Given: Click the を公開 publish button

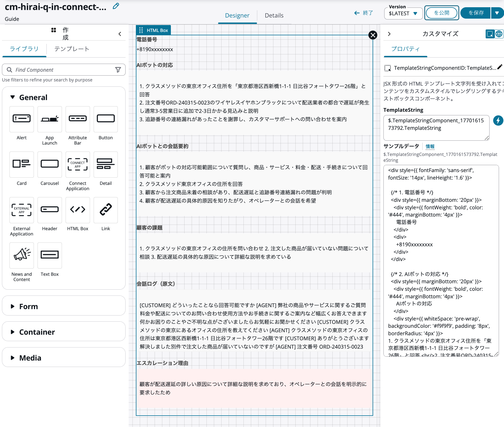Looking at the screenshot, I should point(441,13).
